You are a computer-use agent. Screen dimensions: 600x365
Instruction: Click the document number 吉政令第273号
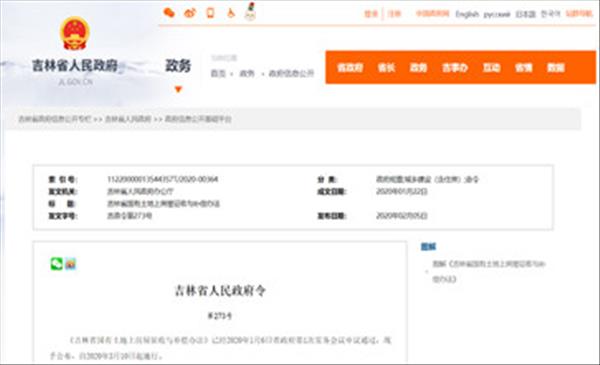pyautogui.click(x=129, y=216)
